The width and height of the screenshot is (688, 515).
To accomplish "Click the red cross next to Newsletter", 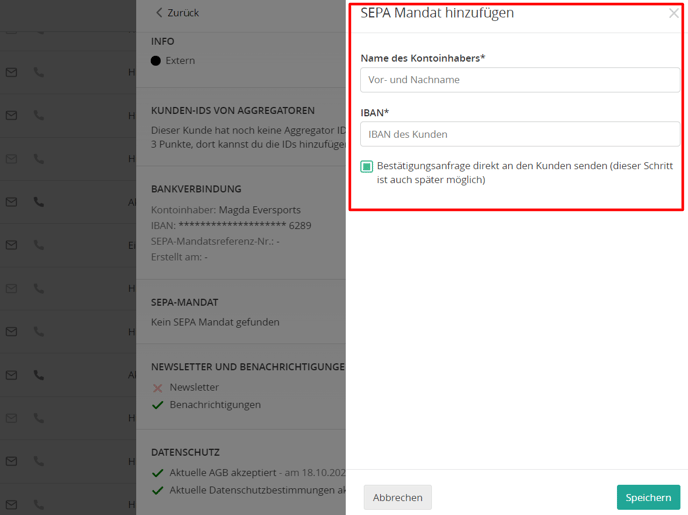I will tap(158, 388).
